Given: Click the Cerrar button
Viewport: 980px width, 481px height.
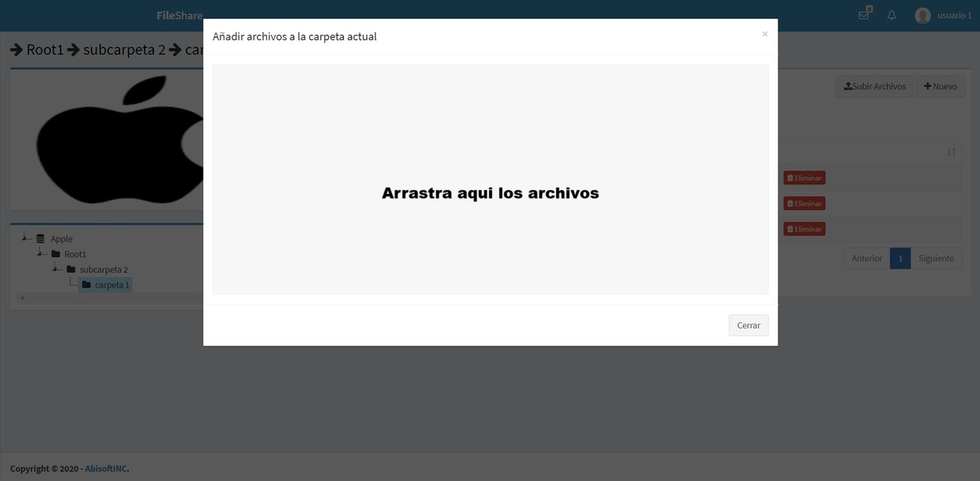Looking at the screenshot, I should pos(748,325).
